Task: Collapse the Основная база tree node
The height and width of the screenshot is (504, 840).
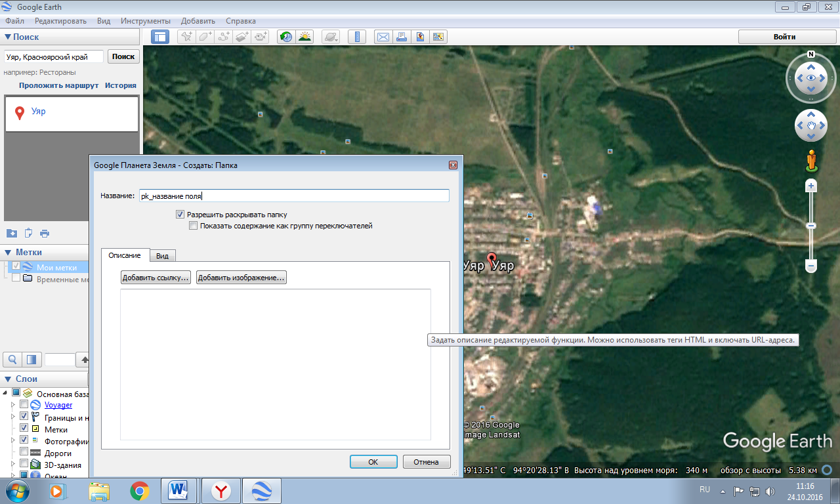Action: [x=6, y=393]
